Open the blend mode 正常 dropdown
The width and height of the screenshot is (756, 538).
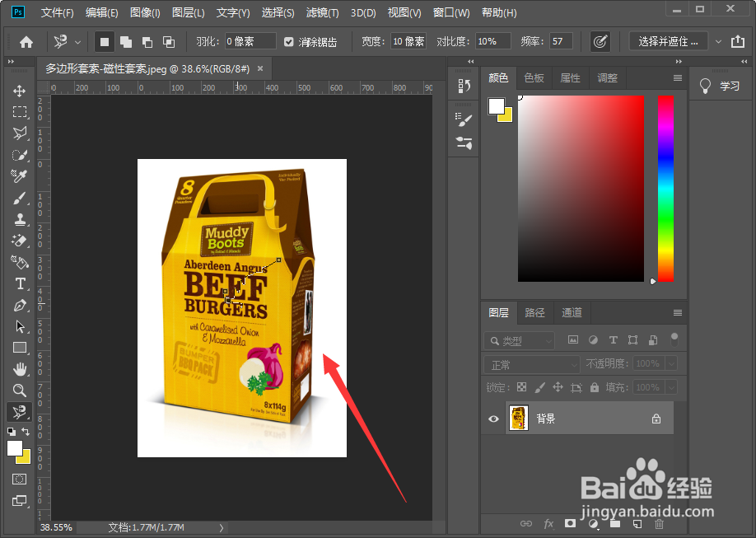pos(532,364)
